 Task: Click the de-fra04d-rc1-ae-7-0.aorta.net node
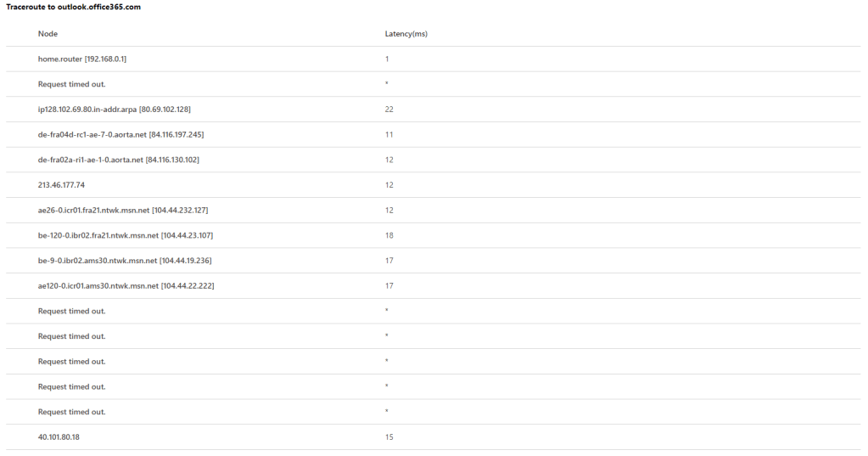click(120, 135)
